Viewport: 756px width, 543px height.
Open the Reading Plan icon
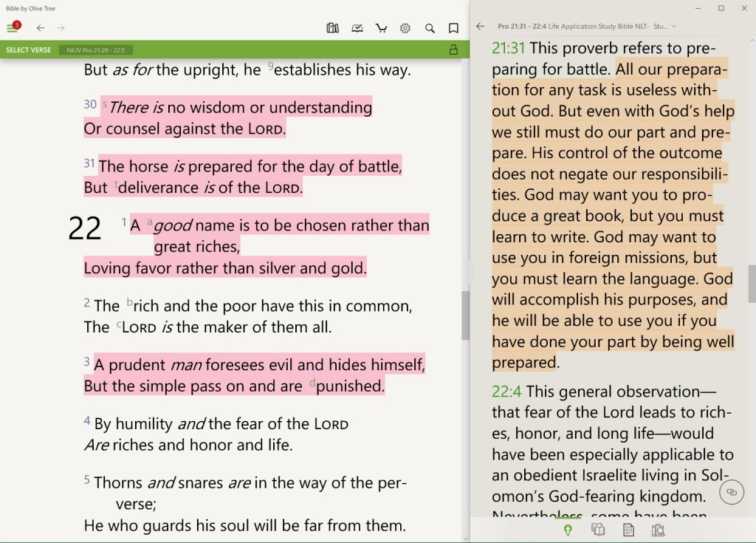coord(357,27)
